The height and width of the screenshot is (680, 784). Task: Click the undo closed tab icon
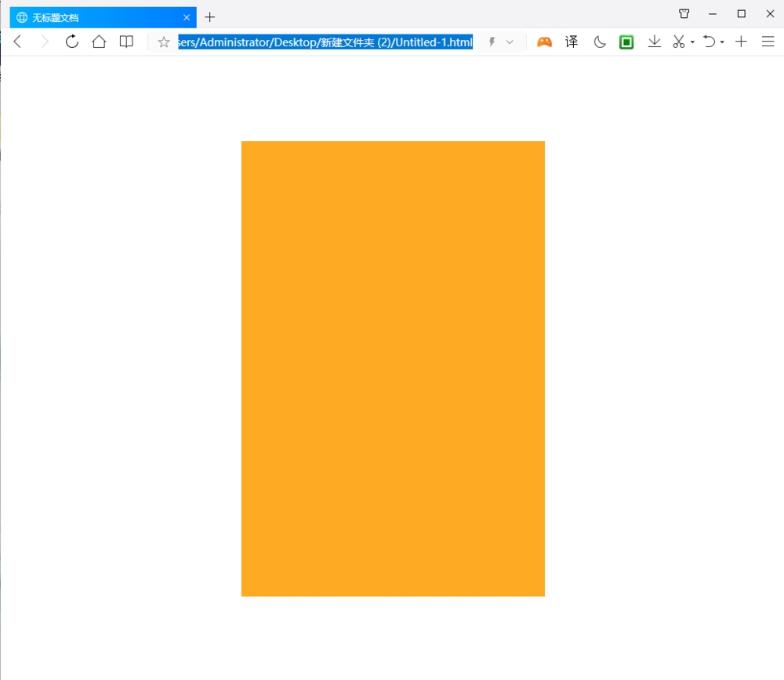[x=709, y=42]
